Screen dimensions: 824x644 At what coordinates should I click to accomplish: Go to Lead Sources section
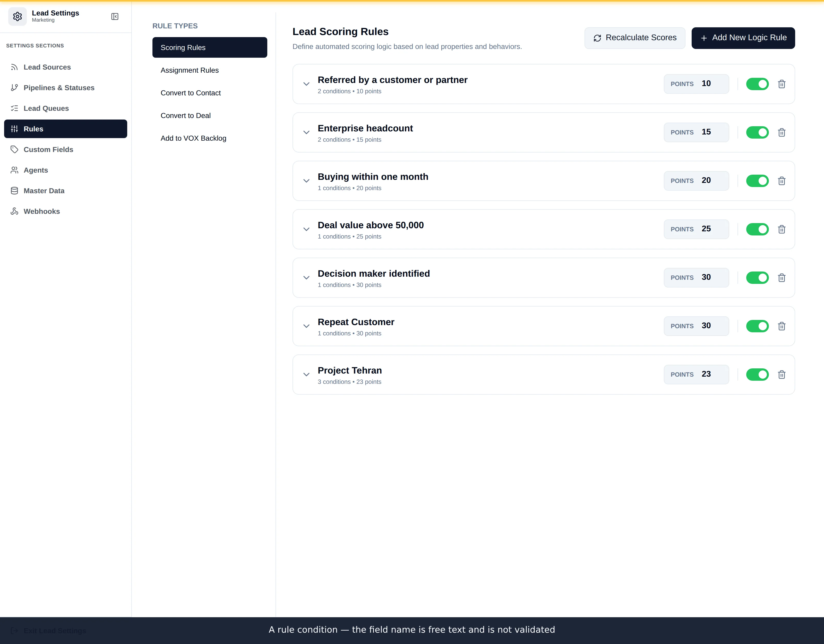coord(66,67)
